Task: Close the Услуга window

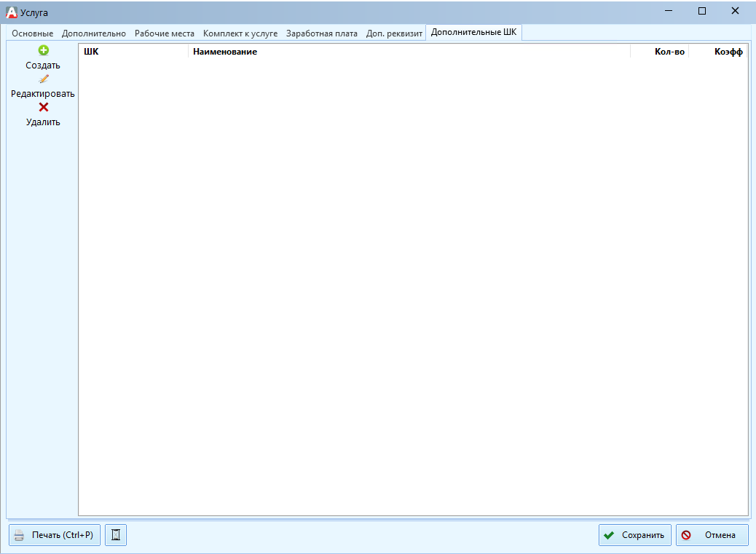Action: pyautogui.click(x=736, y=11)
